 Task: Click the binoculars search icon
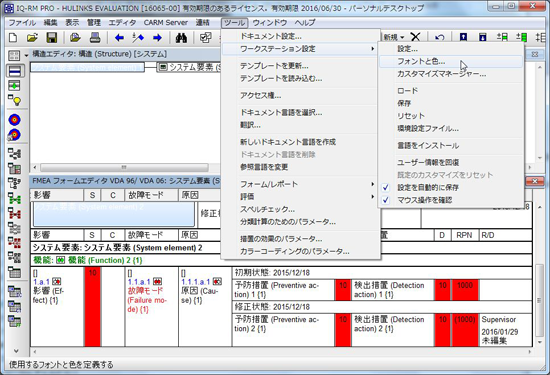coord(181,38)
